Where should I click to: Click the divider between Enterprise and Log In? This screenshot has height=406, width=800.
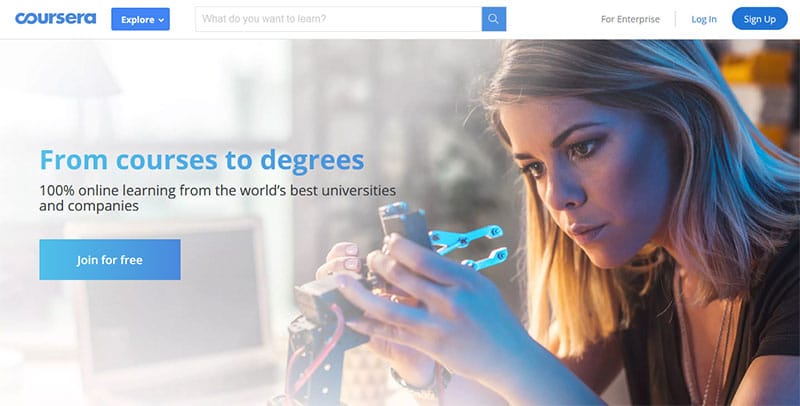[x=676, y=19]
